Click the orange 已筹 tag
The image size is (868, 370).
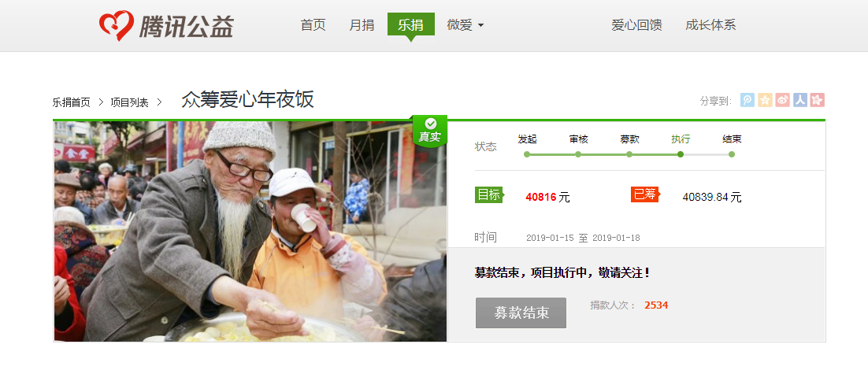tap(645, 194)
